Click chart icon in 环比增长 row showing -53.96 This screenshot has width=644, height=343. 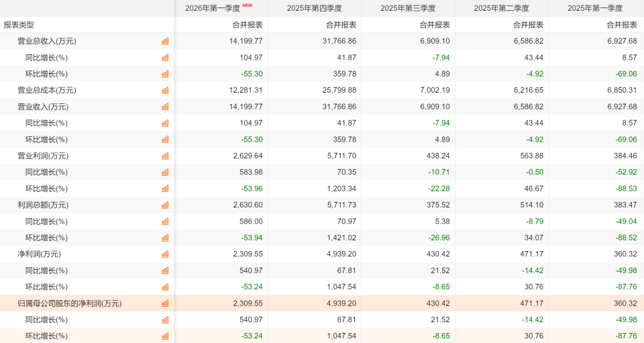click(165, 189)
